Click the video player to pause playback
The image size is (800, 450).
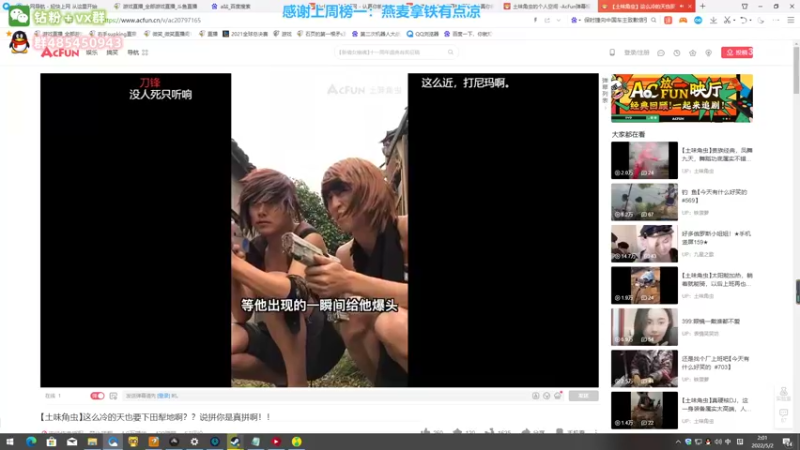pyautogui.click(x=319, y=230)
